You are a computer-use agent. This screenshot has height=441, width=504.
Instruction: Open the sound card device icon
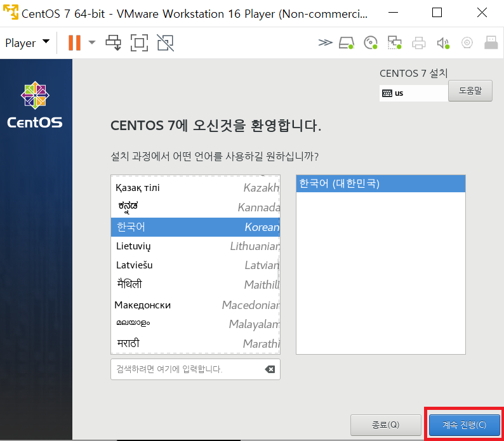pos(443,43)
